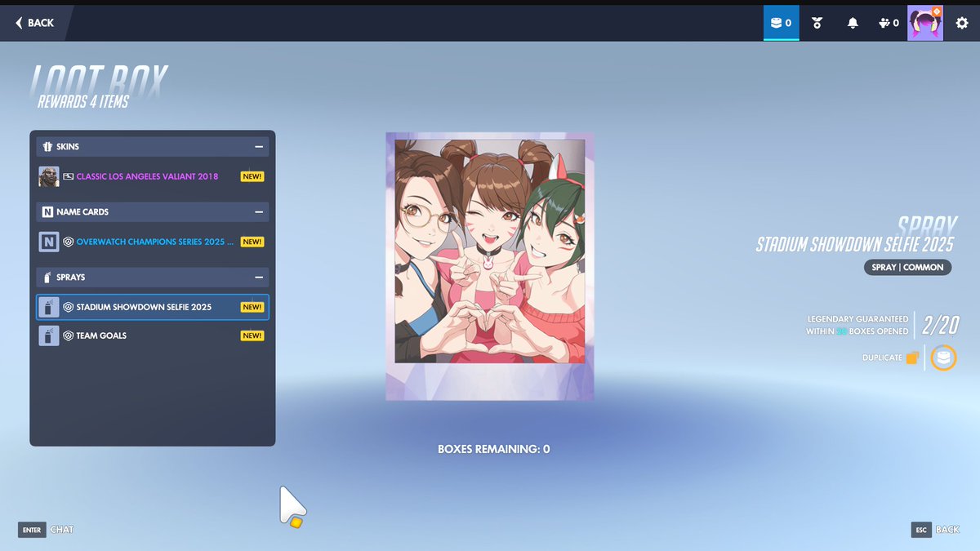The image size is (980, 551).
Task: Click the esports logo icon beside Team Goals
Action: pos(69,335)
